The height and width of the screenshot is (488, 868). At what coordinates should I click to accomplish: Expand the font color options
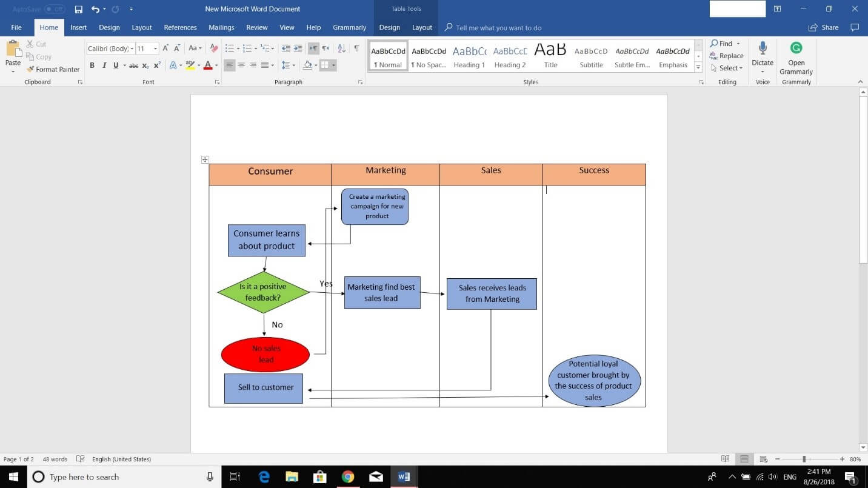point(215,65)
